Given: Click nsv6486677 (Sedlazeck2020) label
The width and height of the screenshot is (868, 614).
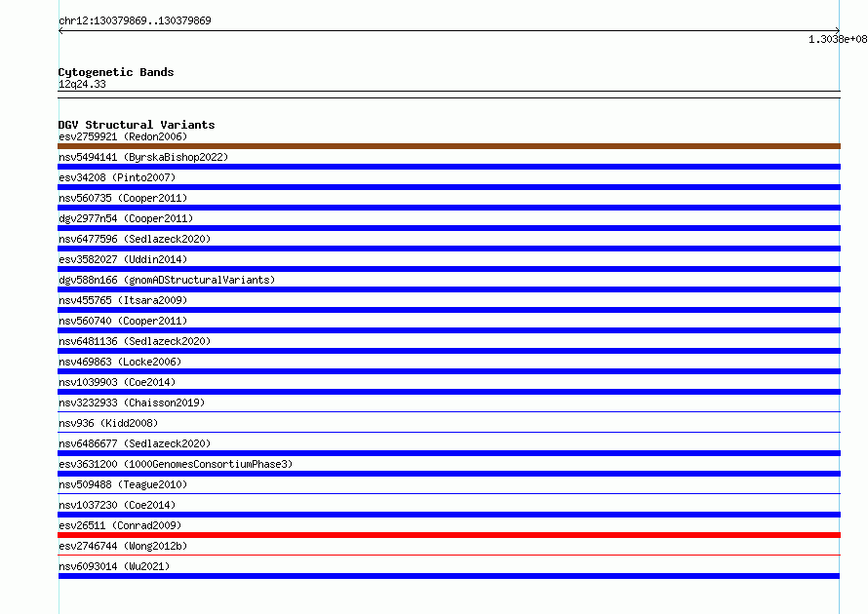Looking at the screenshot, I should [x=135, y=443].
